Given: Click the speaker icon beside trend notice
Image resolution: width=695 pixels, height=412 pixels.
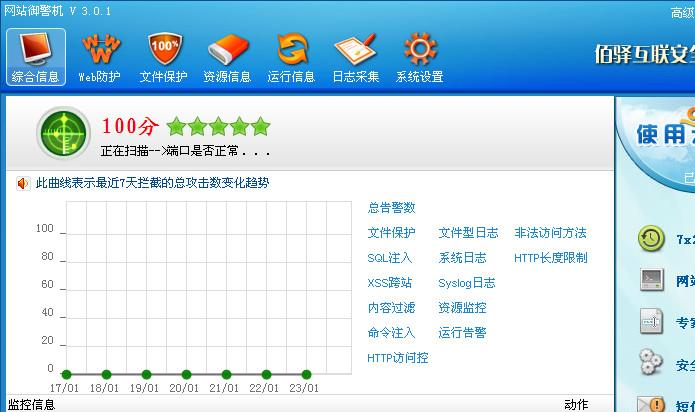Looking at the screenshot, I should pyautogui.click(x=23, y=183).
